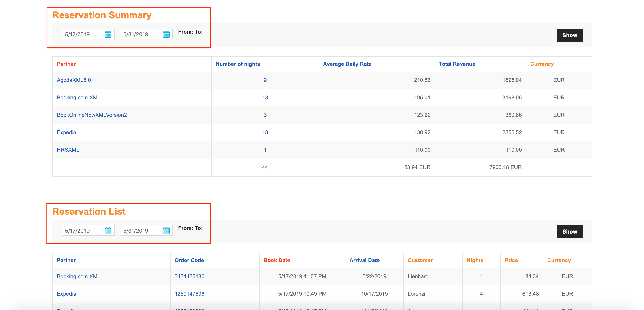Image resolution: width=644 pixels, height=310 pixels.
Task: Sort reservation list by Book Date
Action: (277, 260)
